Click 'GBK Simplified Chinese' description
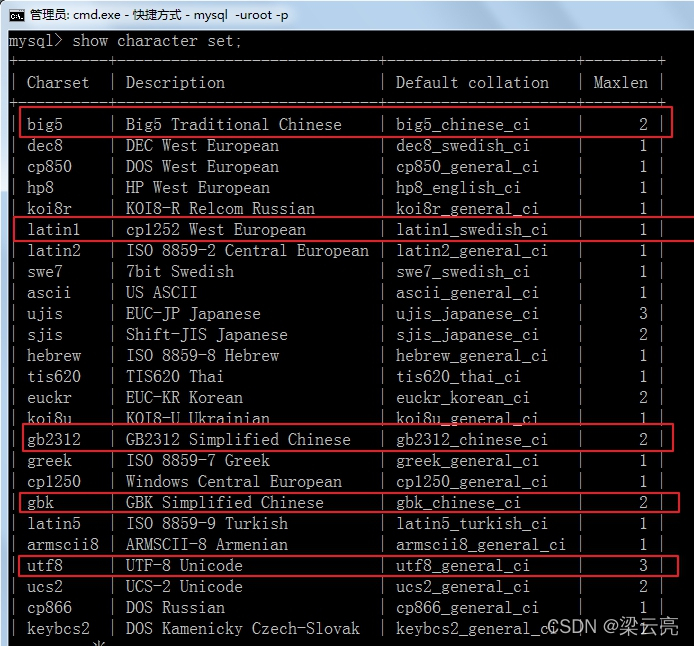694x646 pixels. click(x=225, y=503)
